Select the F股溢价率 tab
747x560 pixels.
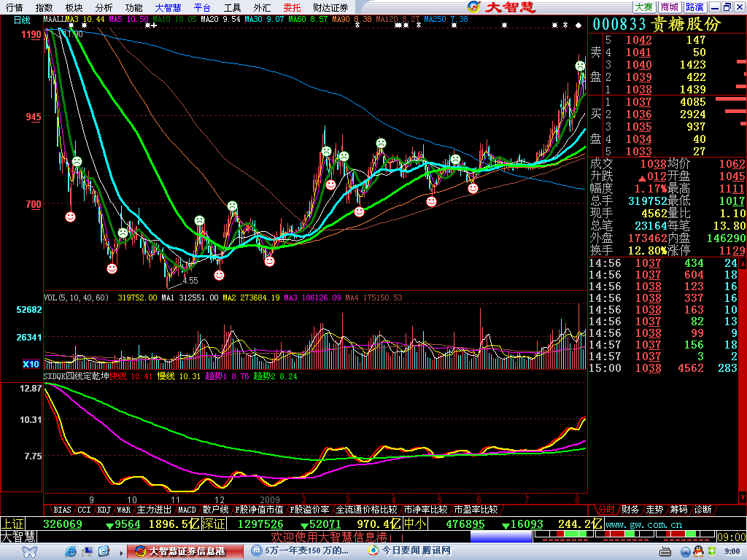[309, 510]
